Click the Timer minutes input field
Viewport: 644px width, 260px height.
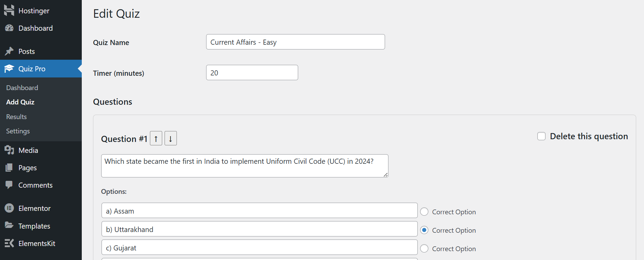tap(252, 73)
